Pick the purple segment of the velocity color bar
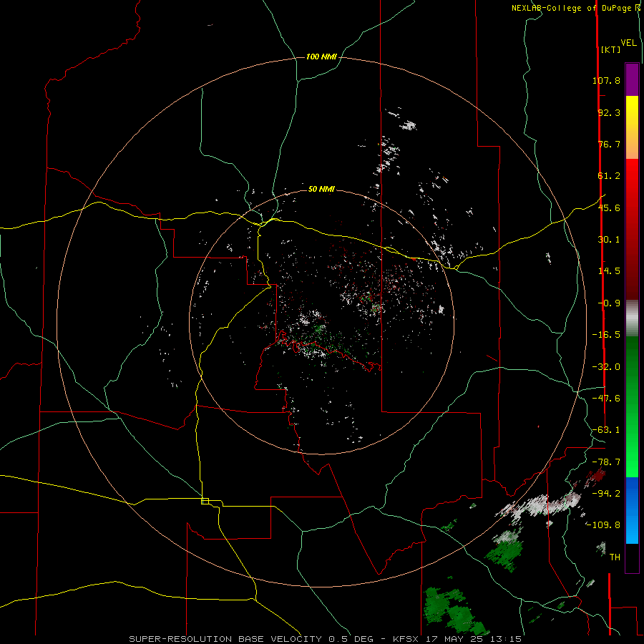The image size is (644, 644). point(632,79)
